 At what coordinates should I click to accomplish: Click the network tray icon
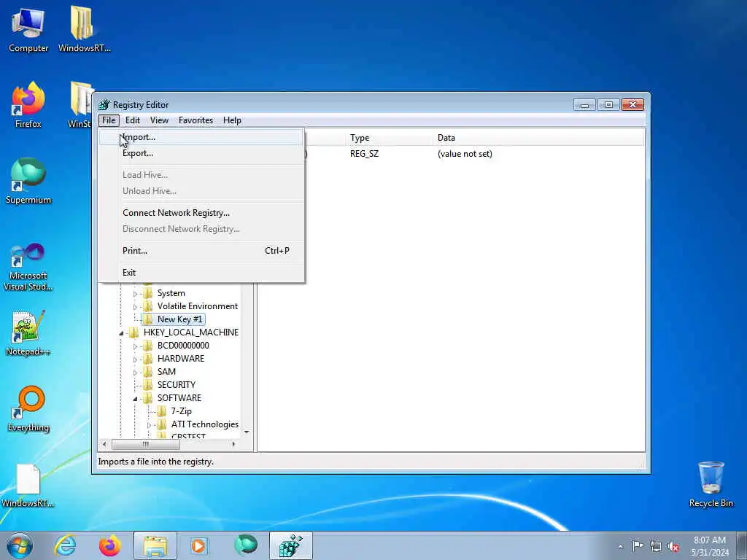pos(656,546)
